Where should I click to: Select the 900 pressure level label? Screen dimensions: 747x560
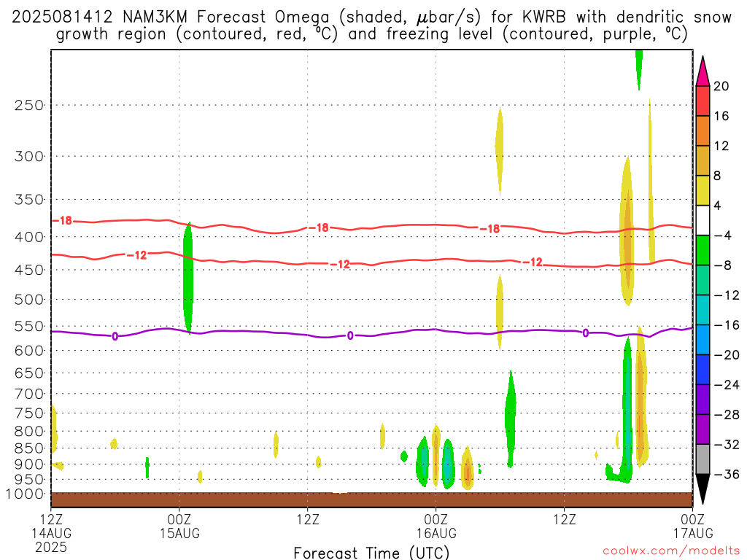(29, 464)
